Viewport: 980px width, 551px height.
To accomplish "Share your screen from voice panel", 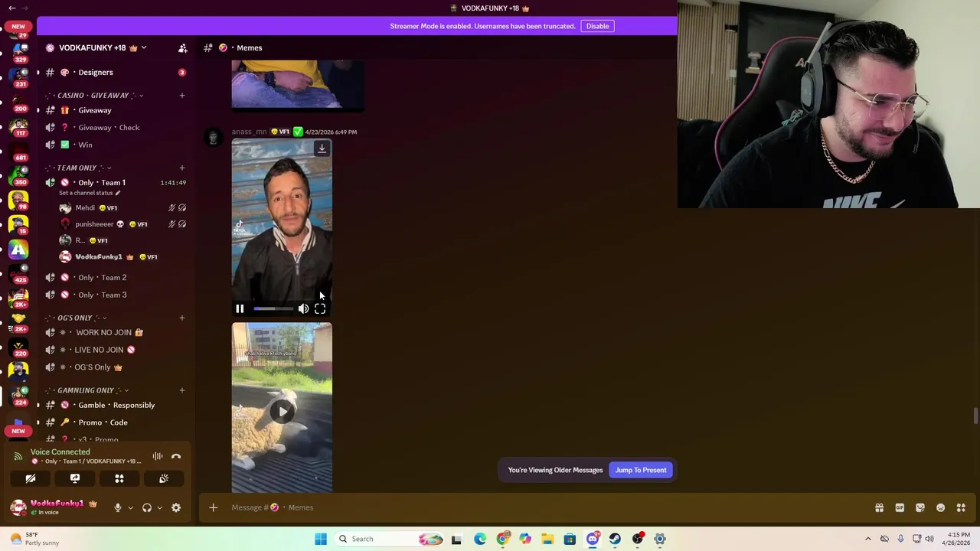I will pos(75,478).
